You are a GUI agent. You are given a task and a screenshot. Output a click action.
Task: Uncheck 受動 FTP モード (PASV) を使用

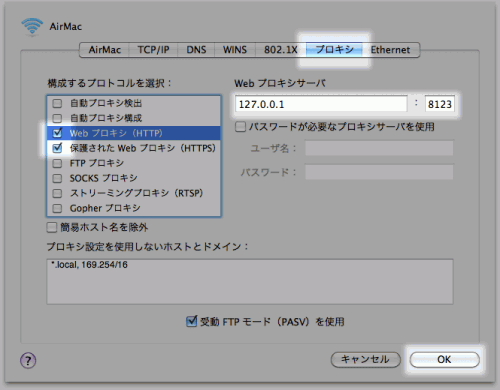[x=191, y=321]
